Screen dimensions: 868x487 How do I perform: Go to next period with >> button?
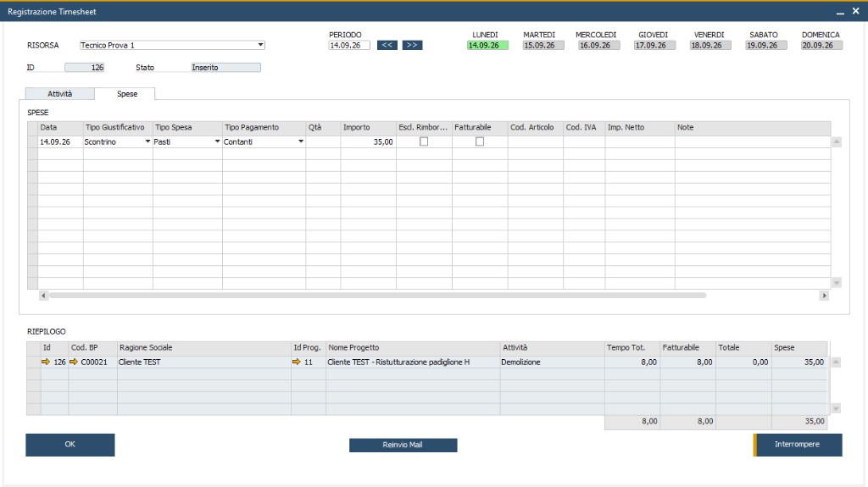412,46
